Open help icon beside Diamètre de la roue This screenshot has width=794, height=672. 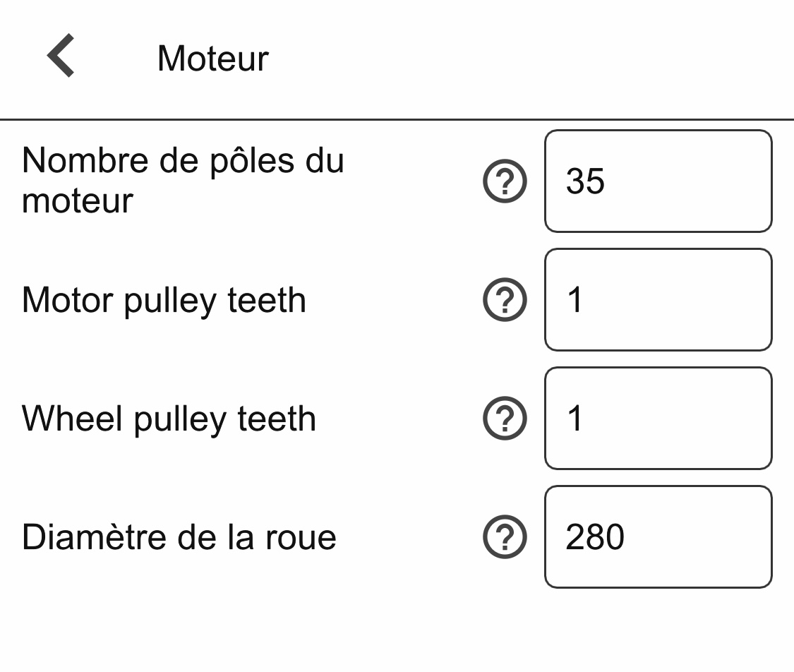click(505, 536)
